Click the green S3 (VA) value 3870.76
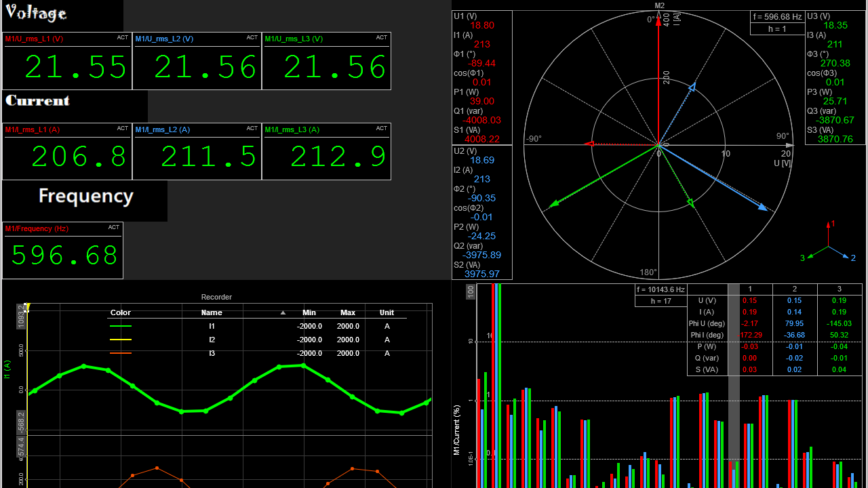This screenshot has width=868, height=488. (x=835, y=139)
